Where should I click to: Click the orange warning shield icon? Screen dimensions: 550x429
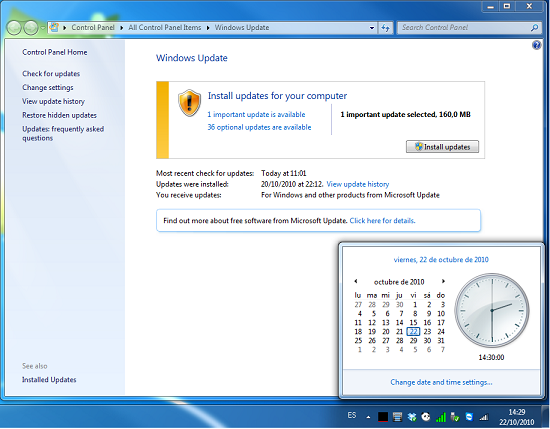pyautogui.click(x=189, y=103)
